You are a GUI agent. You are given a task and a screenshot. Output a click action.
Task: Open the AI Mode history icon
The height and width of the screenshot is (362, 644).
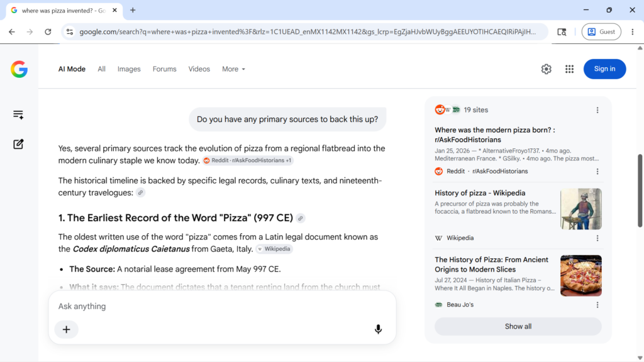click(x=18, y=114)
